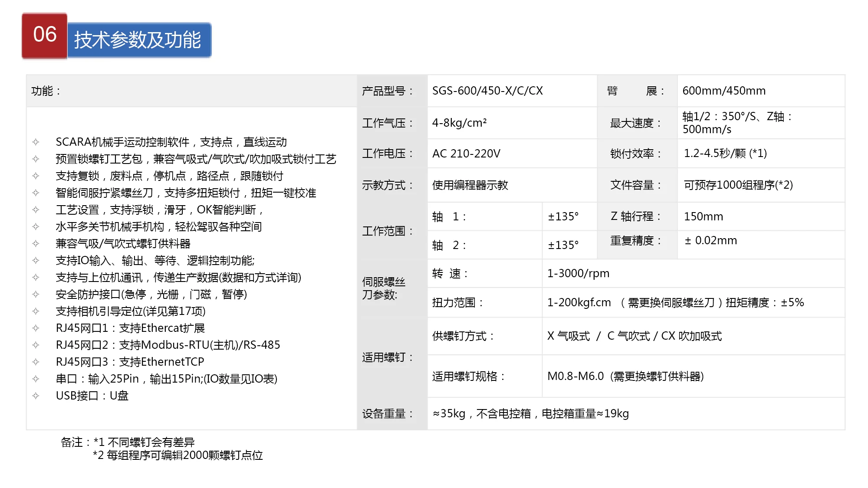Click the RJ45网口3 EthernetTCP line
This screenshot has height=488, width=868.
pos(130,362)
